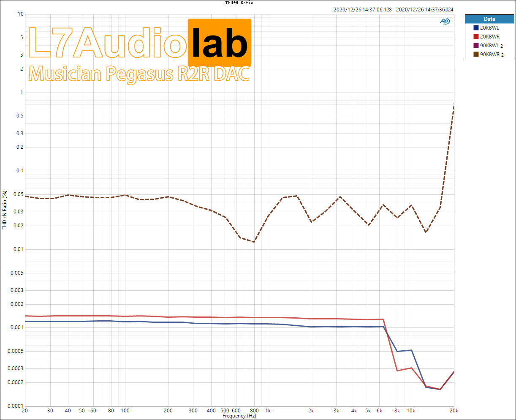Click the measurement timestamp text
Image resolution: width=516 pixels, height=420 pixels.
point(394,10)
